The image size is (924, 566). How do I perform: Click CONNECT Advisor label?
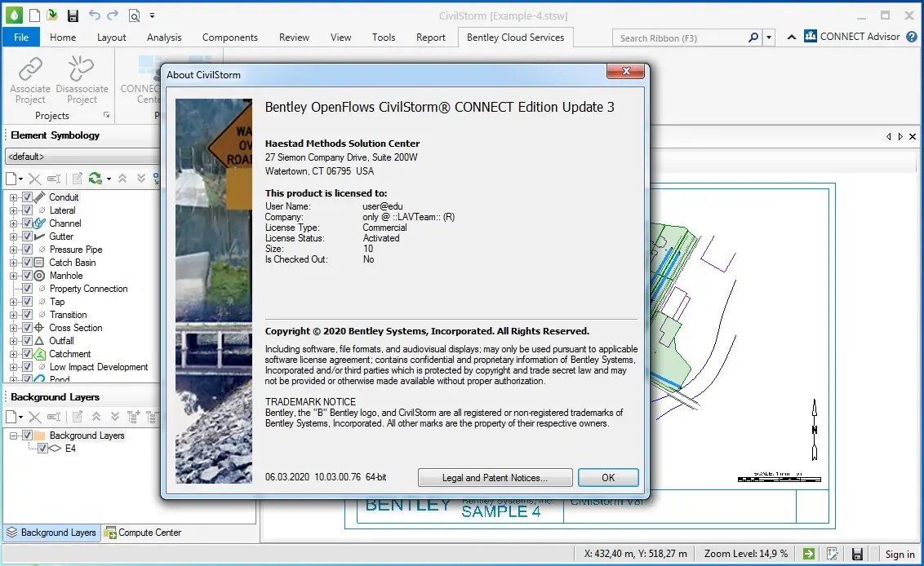[x=860, y=37]
